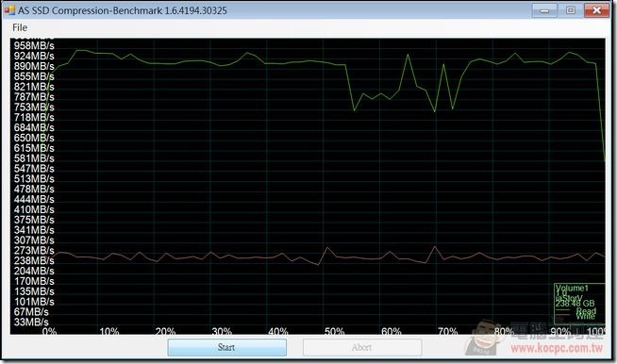The image size is (617, 364).
Task: Click the 40% mark on horizontal axis
Action: 278,331
